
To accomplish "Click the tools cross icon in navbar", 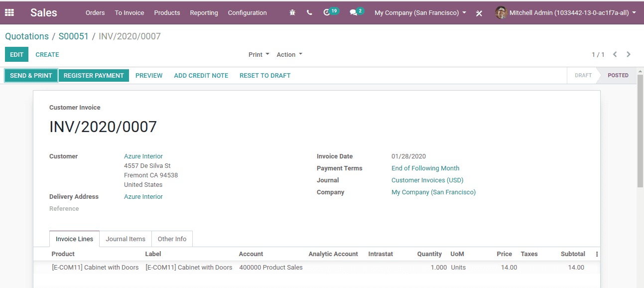I will tap(479, 13).
